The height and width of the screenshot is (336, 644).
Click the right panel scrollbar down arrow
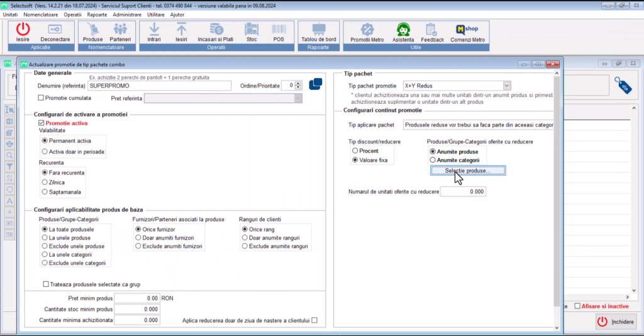click(557, 328)
